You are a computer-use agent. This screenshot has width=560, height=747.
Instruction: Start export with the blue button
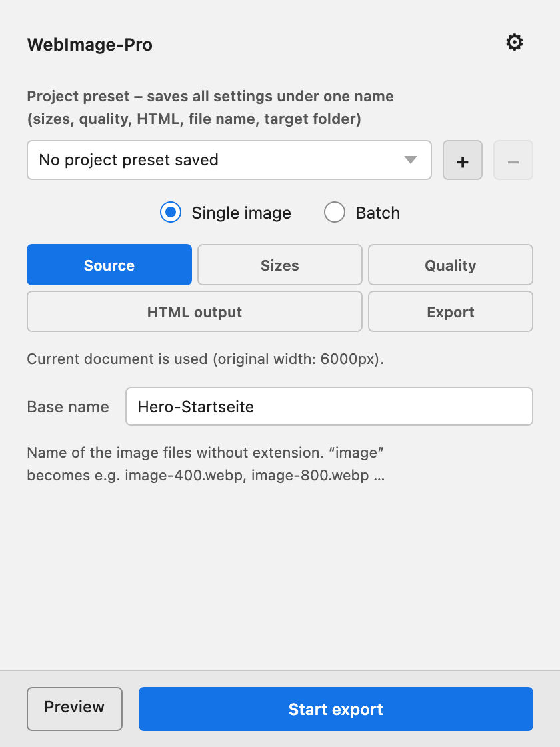point(336,708)
